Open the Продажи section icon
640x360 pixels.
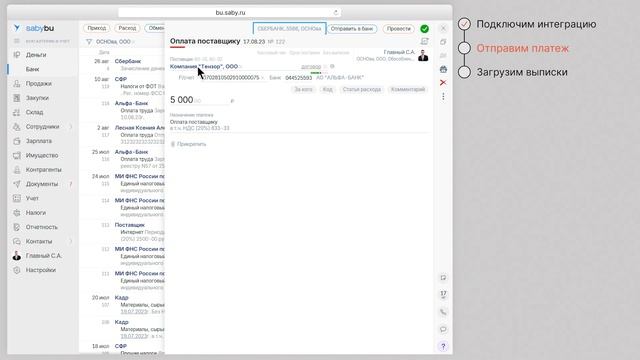17,84
